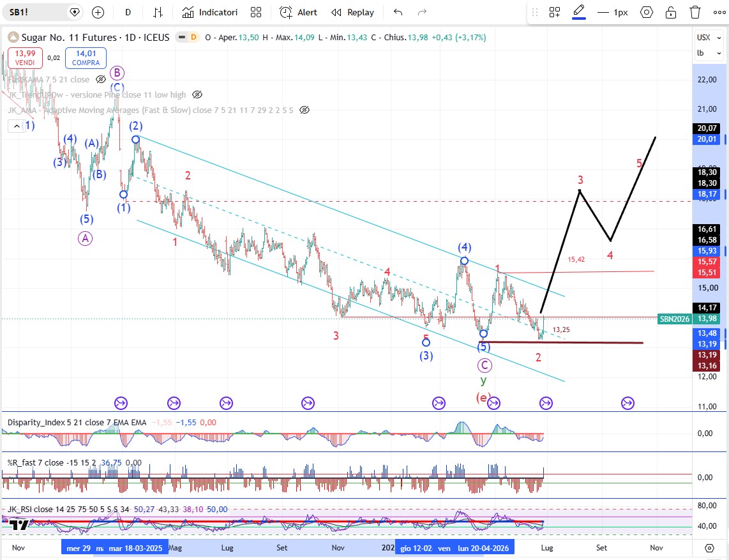Open more options three dots menu
The height and width of the screenshot is (560, 729).
click(719, 13)
